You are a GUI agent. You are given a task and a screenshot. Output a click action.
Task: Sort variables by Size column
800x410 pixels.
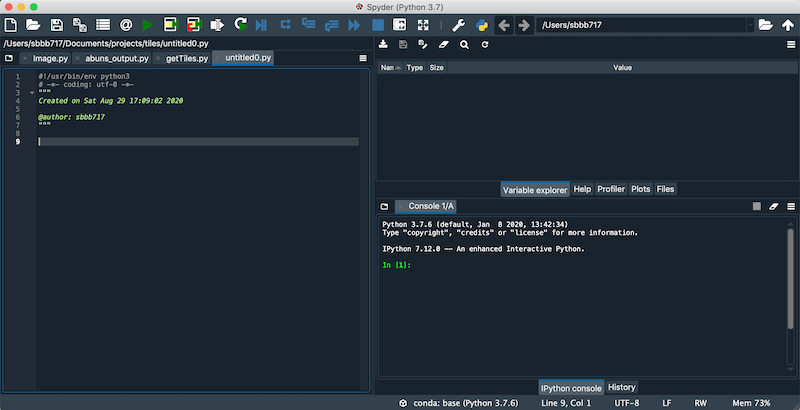[x=437, y=68]
